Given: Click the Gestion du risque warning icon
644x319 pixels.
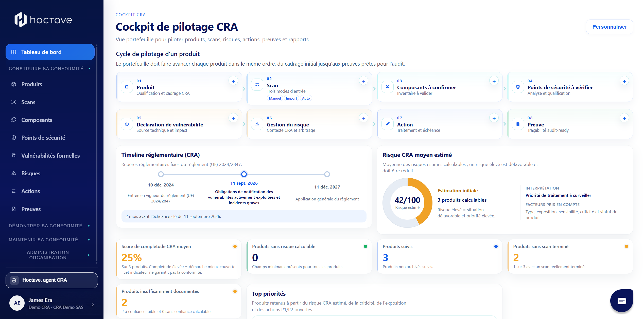Looking at the screenshot, I should click(257, 124).
